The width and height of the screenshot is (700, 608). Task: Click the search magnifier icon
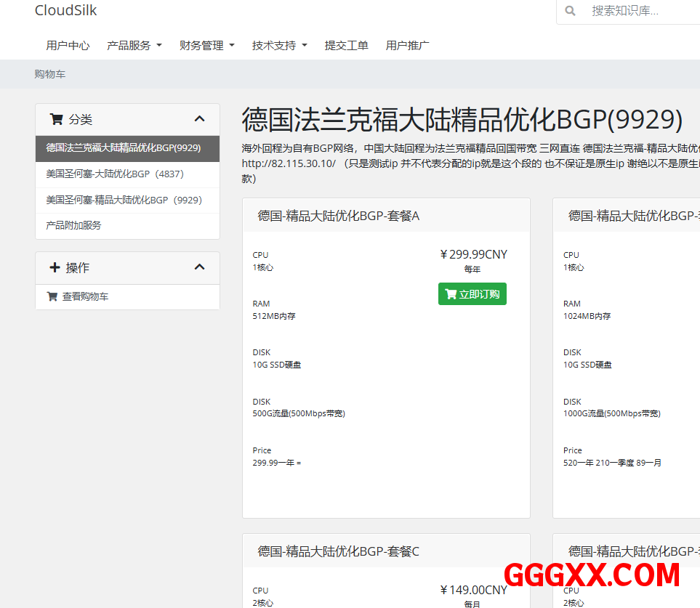pos(571,11)
